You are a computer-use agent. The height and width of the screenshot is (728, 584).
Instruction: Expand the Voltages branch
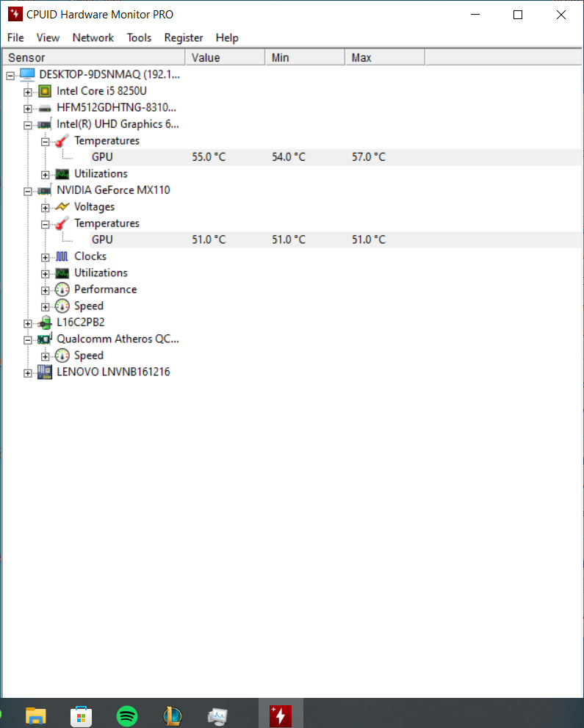(45, 208)
